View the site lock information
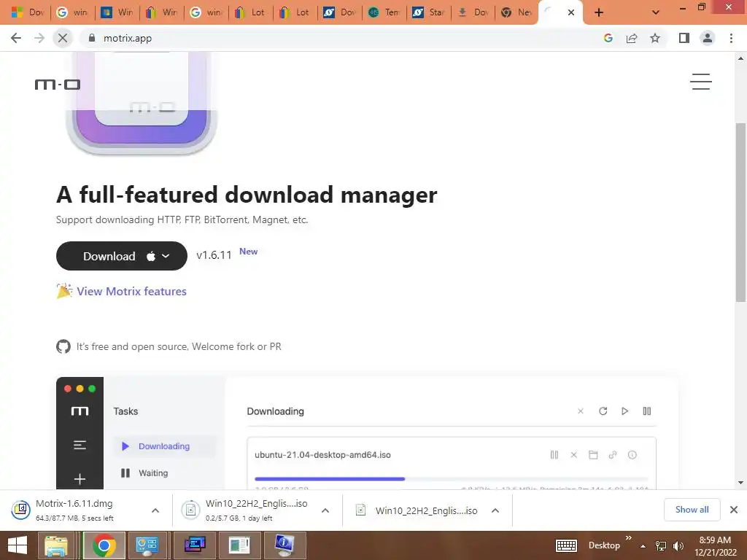Viewport: 747px width, 560px height. (x=92, y=38)
